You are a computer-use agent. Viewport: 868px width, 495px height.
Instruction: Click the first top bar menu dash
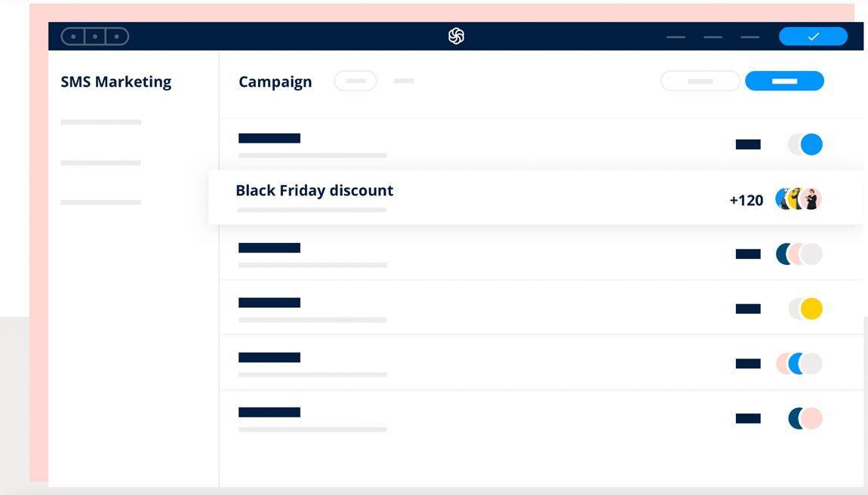point(676,37)
